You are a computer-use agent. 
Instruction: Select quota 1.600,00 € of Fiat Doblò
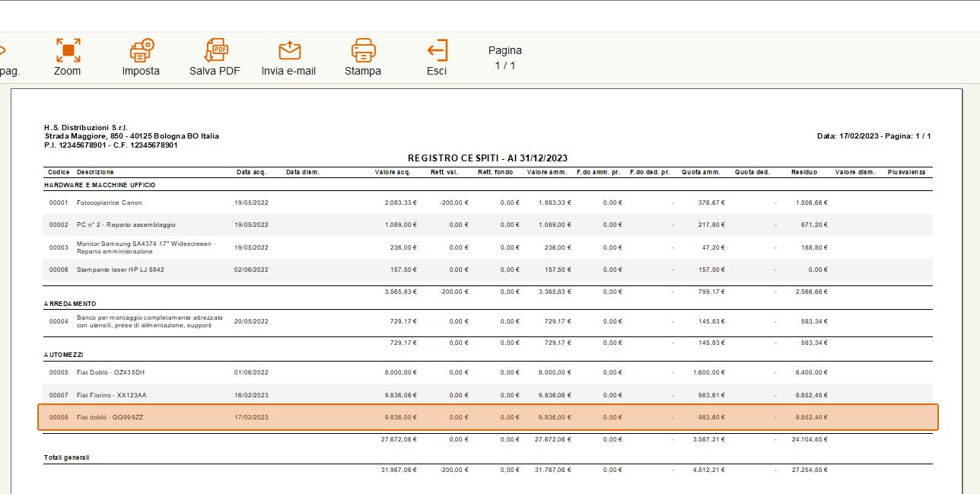point(708,373)
